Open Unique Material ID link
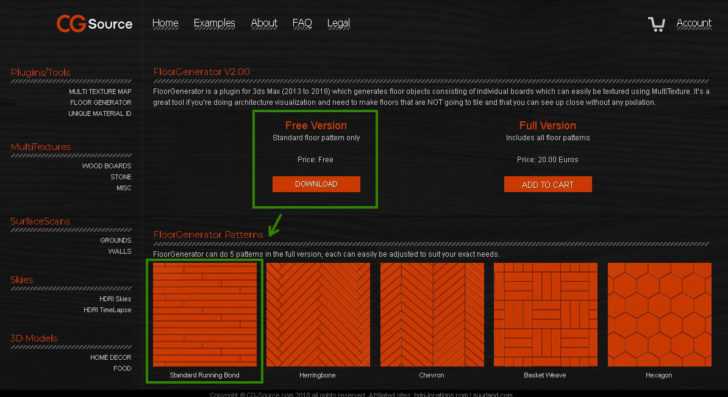Screen dimensions: 728x397 pos(100,114)
